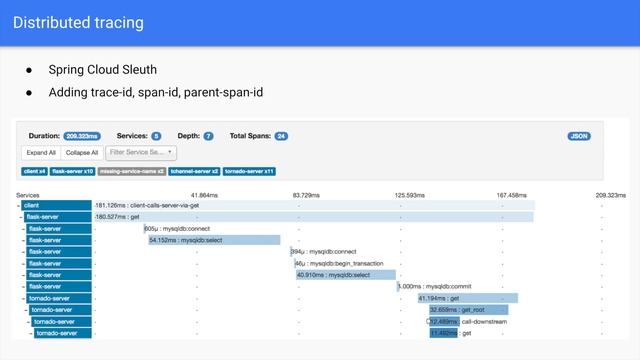Click the Collapse All button
The height and width of the screenshot is (360, 640).
tap(82, 153)
